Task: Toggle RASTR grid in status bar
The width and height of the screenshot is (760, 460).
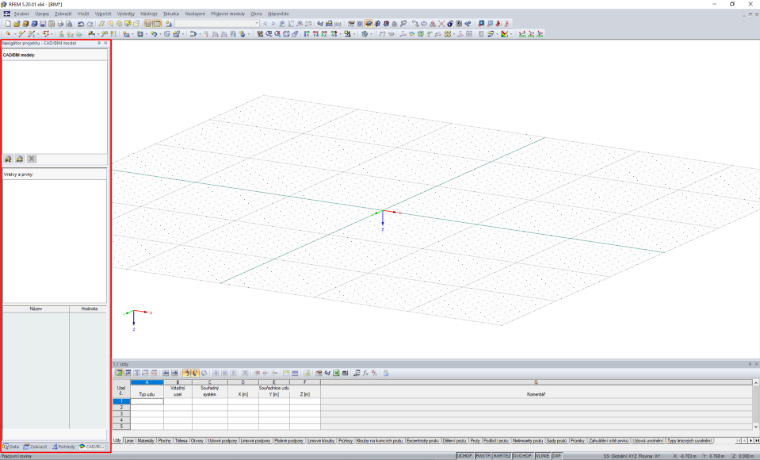Action: tap(483, 456)
